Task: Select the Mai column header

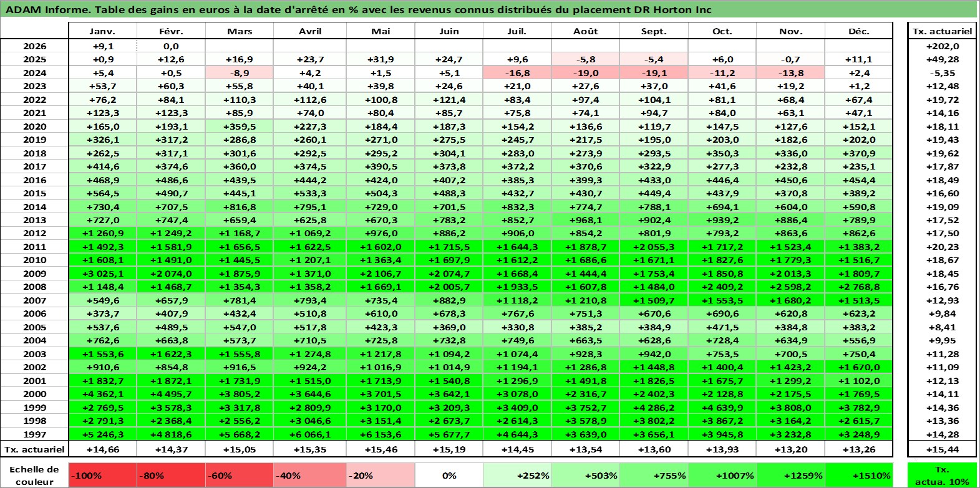Action: [381, 31]
